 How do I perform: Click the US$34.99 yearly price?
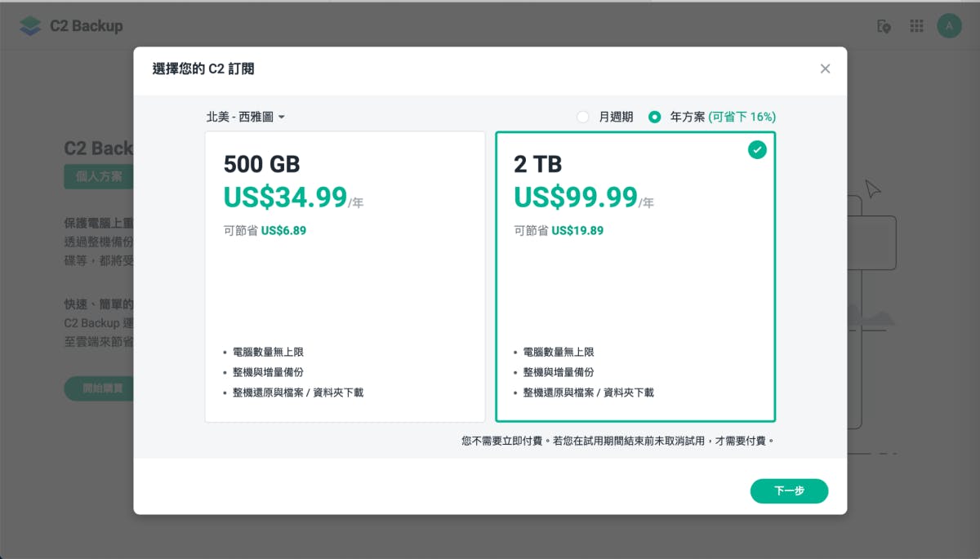pos(285,197)
